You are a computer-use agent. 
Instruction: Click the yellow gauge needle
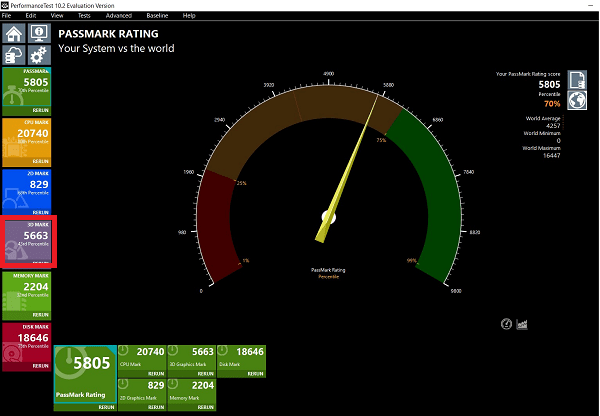[x=346, y=168]
